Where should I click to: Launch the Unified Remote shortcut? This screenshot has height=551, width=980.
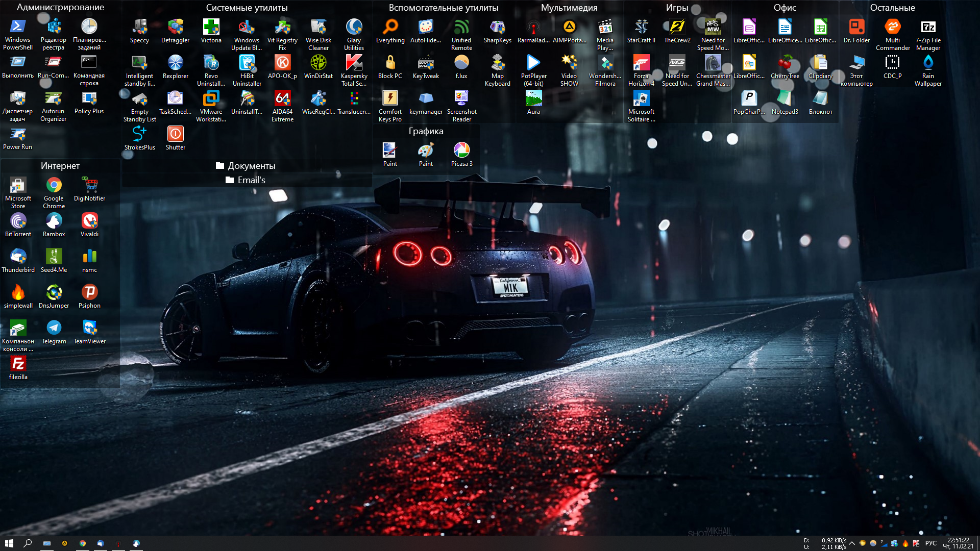click(x=461, y=35)
